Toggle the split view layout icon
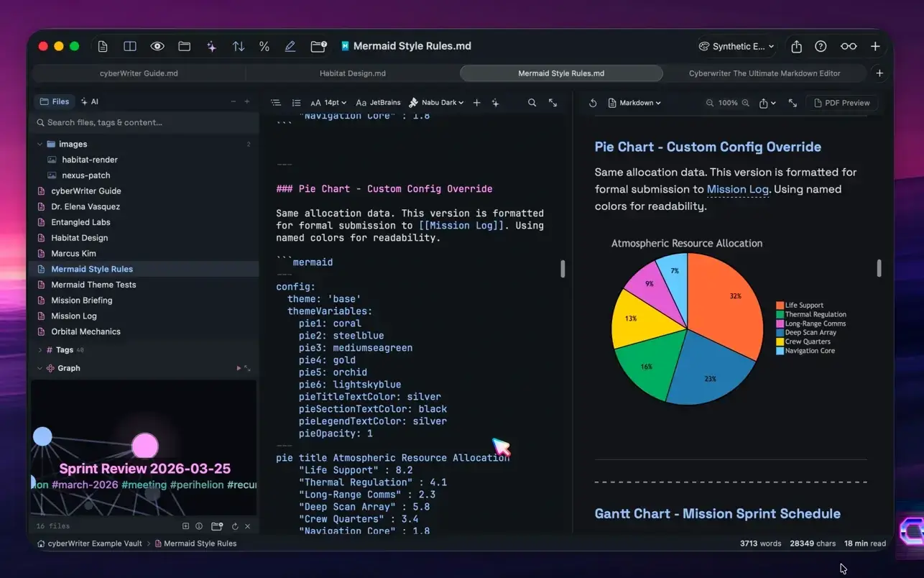 (x=130, y=46)
